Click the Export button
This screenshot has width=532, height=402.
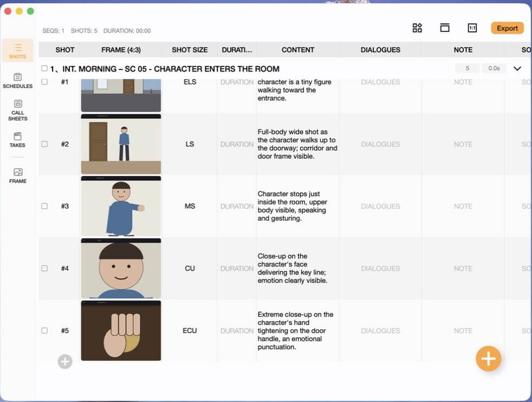(507, 28)
